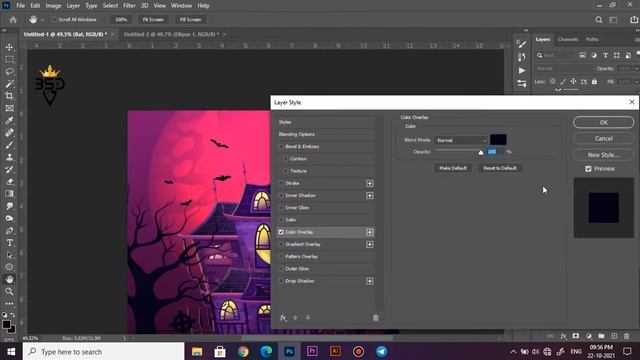Click the Windows taskbar search box
640x360 pixels.
pyautogui.click(x=104, y=352)
